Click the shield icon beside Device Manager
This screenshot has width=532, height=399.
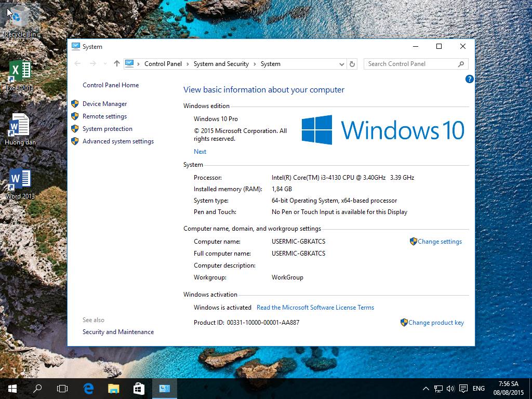point(75,104)
